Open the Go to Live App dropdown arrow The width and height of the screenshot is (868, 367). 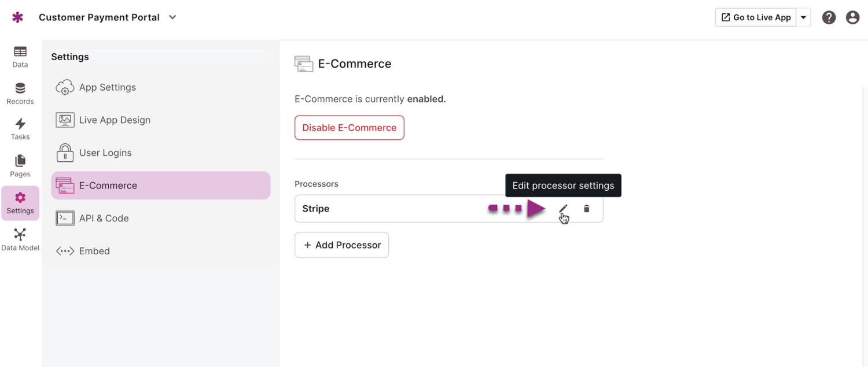(x=803, y=17)
